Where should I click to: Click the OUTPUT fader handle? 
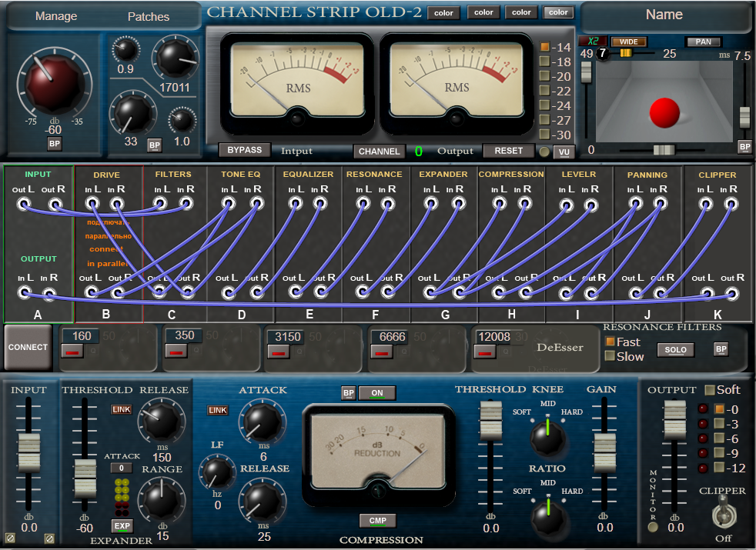click(674, 420)
